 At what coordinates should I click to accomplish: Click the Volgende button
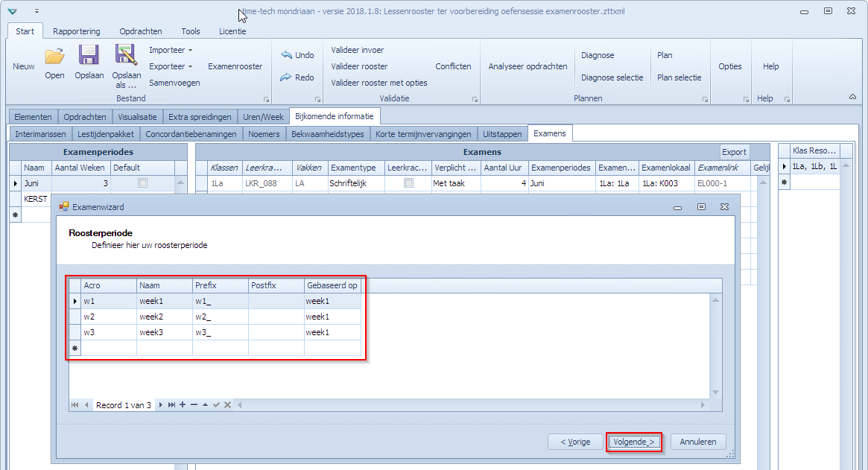pos(634,442)
